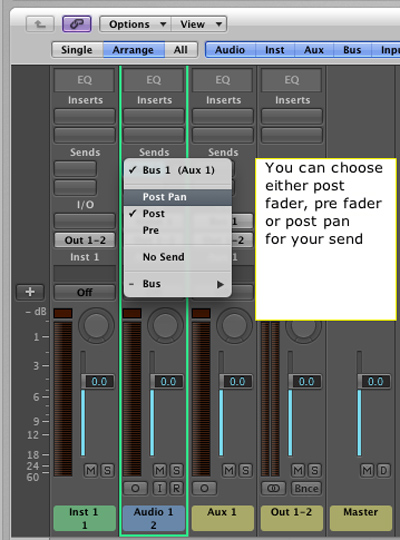This screenshot has width=400, height=540.
Task: Open EQ on Aux 1 strip
Action: pos(223,80)
